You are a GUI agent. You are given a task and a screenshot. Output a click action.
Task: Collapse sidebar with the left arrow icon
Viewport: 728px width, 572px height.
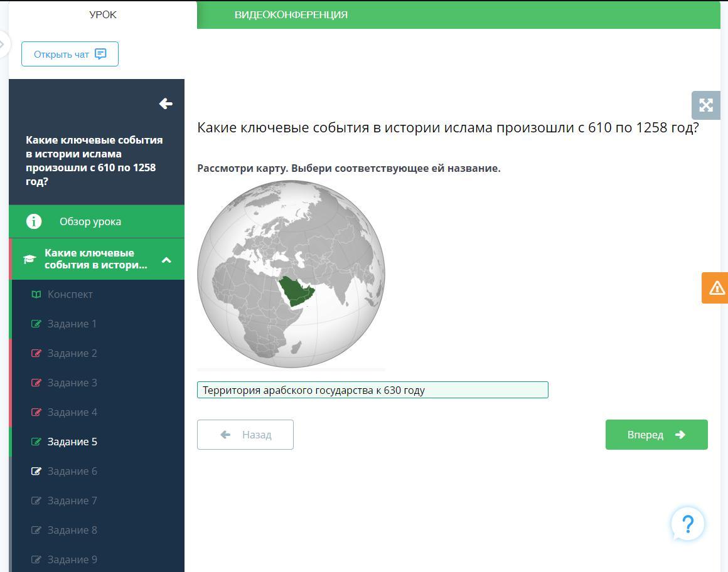[166, 103]
